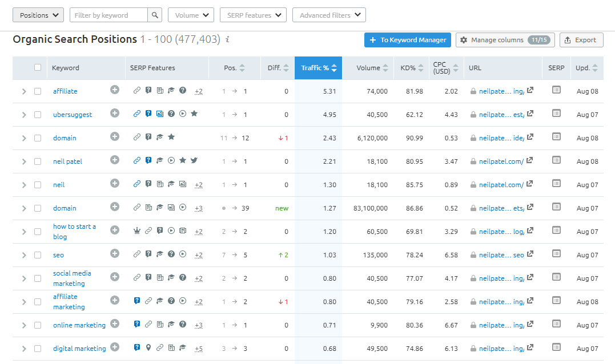Check the 'how to start a blog' row checkbox

pos(38,232)
